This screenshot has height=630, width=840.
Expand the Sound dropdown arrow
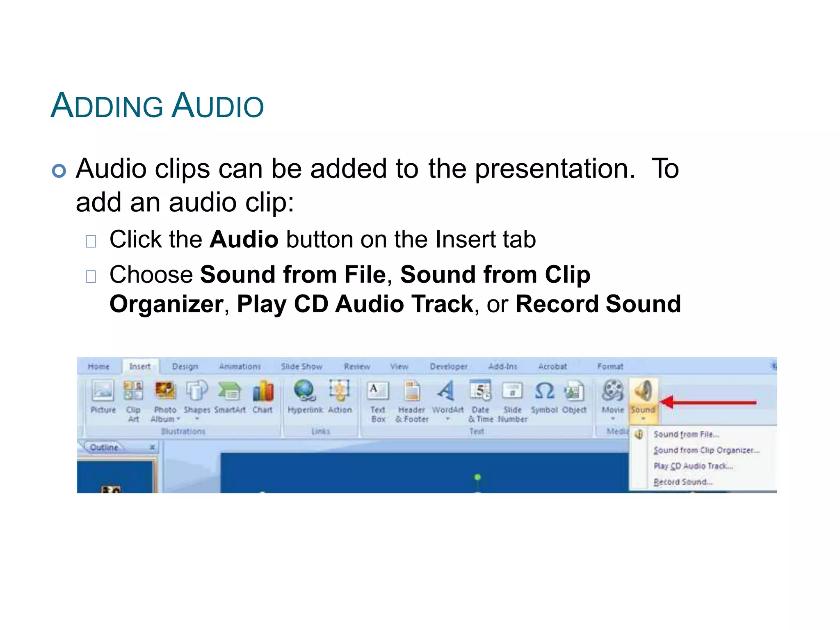pos(643,419)
